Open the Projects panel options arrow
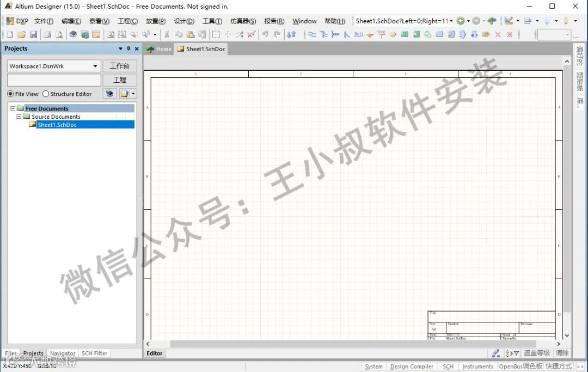Screen dimensions: 588x372 [x=120, y=49]
